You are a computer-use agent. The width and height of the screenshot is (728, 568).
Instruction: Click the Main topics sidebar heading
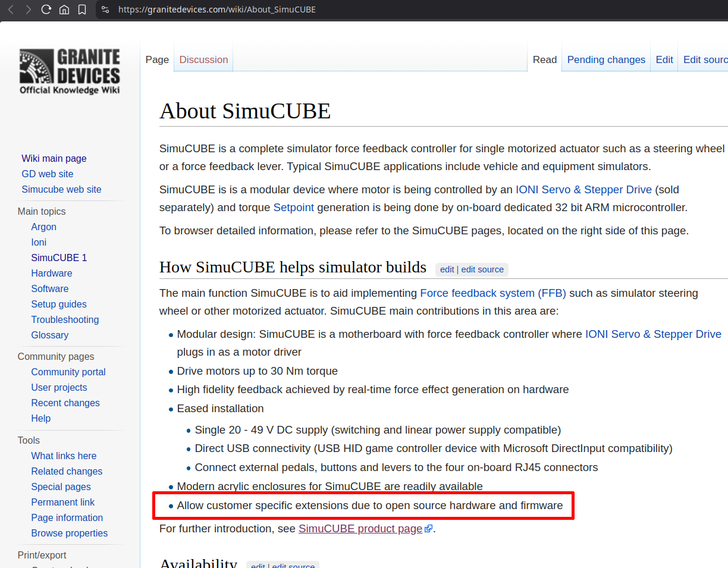click(42, 211)
